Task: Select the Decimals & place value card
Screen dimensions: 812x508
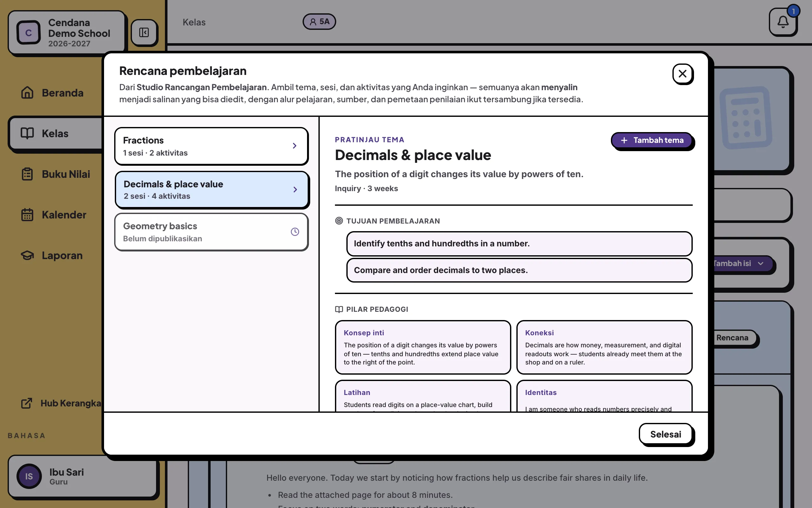Action: [212, 190]
